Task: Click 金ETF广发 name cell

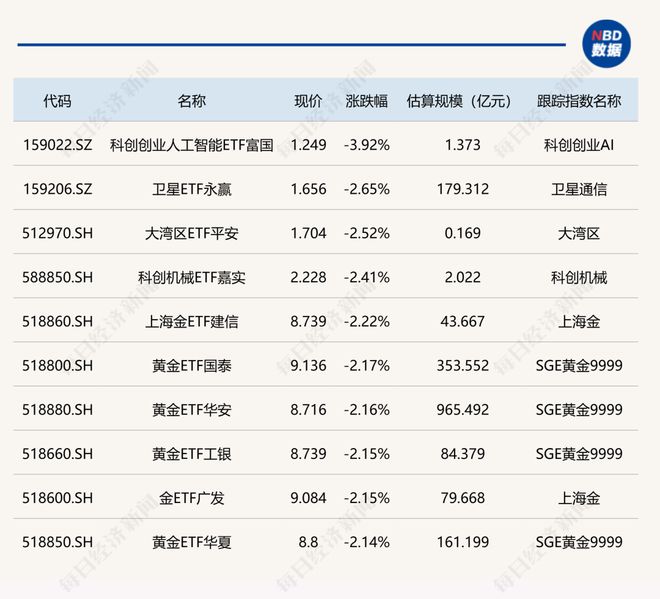Action: 192,498
